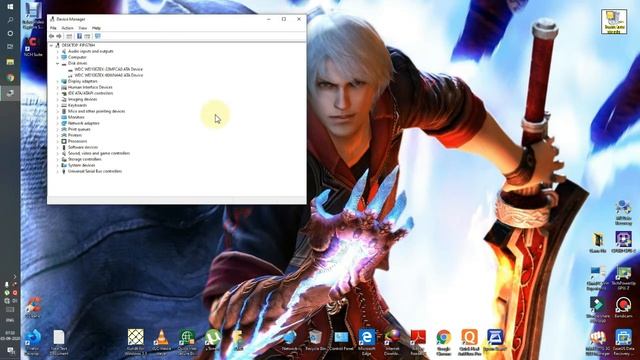Click the blue Help toolbar icon

(x=79, y=36)
